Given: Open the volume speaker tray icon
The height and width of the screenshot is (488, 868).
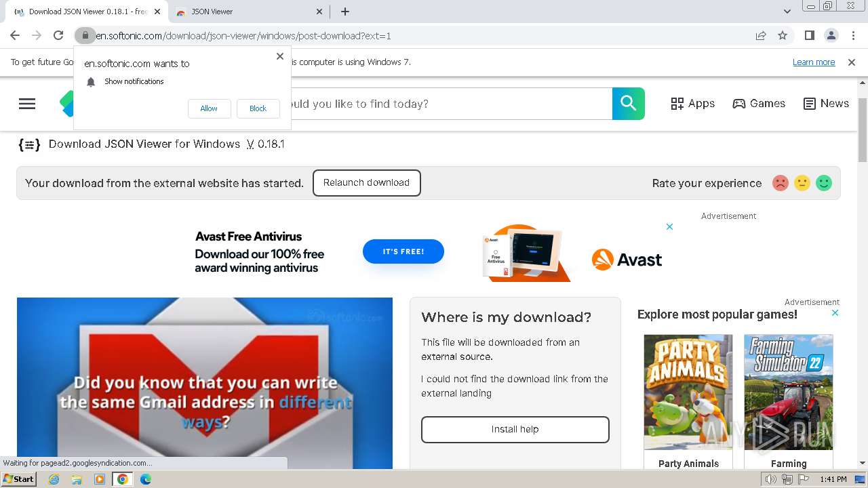Looking at the screenshot, I should pos(771,479).
